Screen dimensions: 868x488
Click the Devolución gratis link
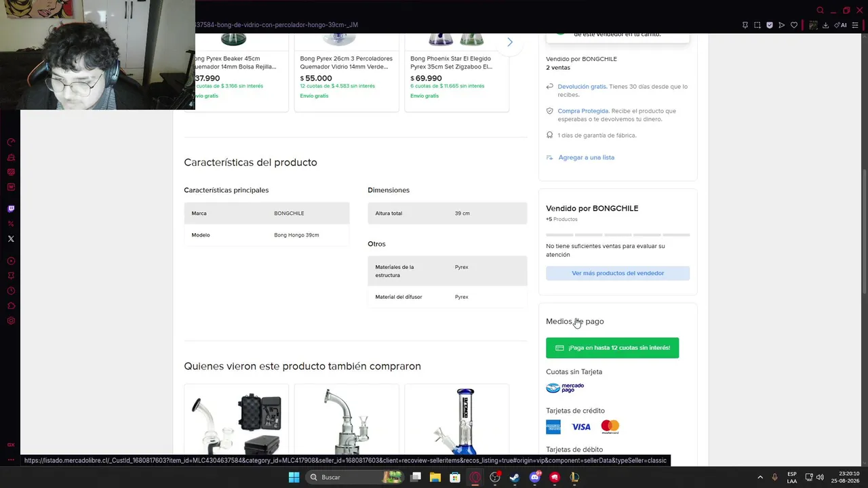coord(582,86)
